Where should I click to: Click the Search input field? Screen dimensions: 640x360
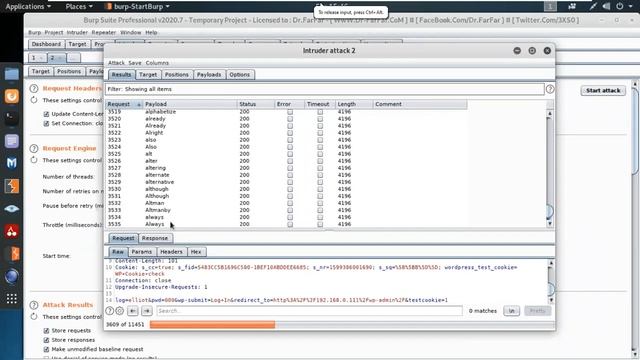309,311
